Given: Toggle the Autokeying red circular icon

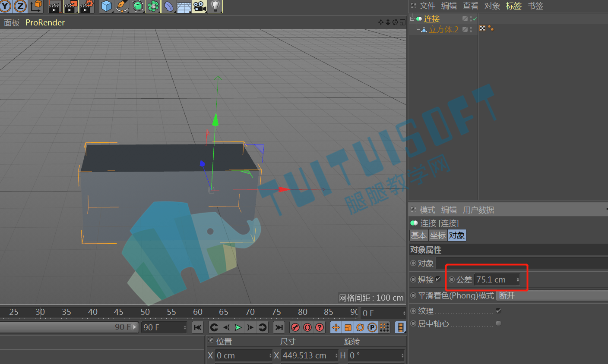Looking at the screenshot, I should pyautogui.click(x=307, y=327).
